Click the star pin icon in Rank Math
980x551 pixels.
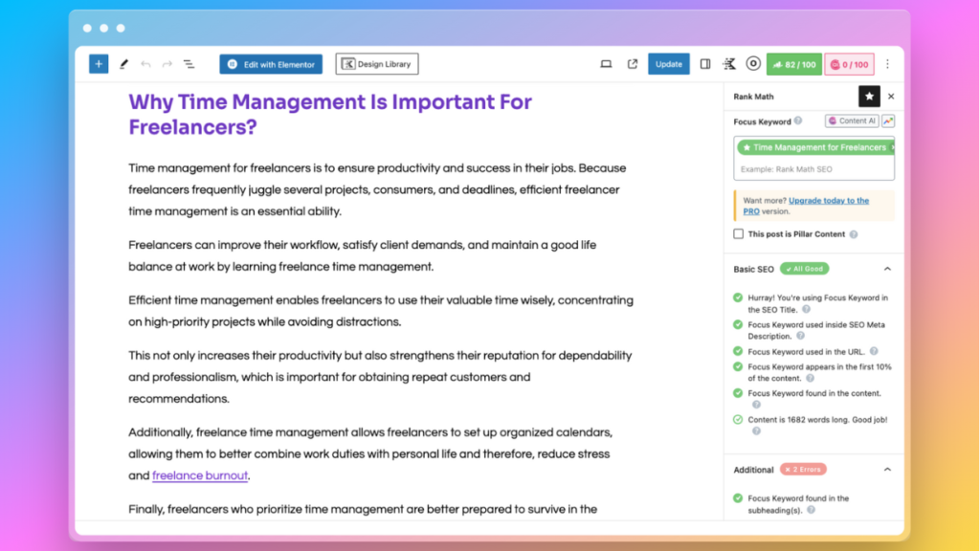click(869, 97)
